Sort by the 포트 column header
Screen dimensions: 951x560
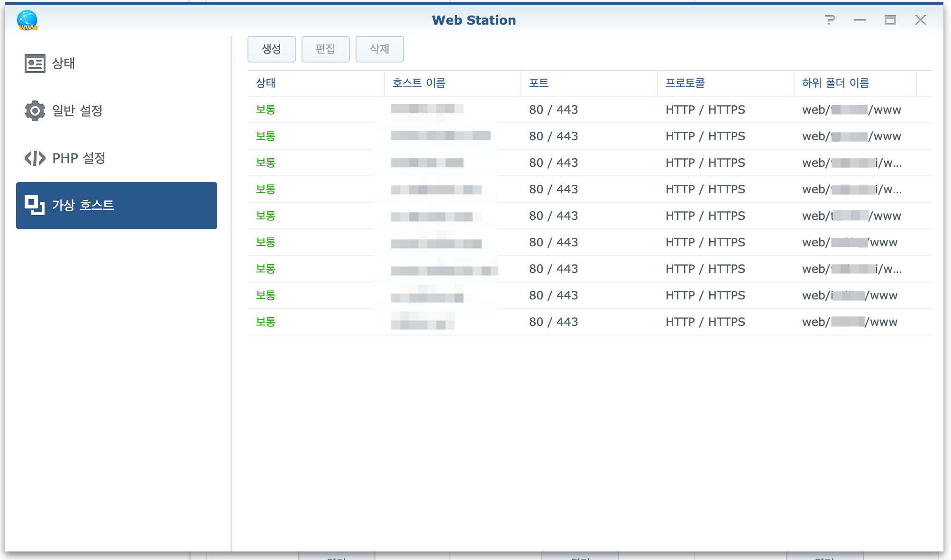(539, 83)
